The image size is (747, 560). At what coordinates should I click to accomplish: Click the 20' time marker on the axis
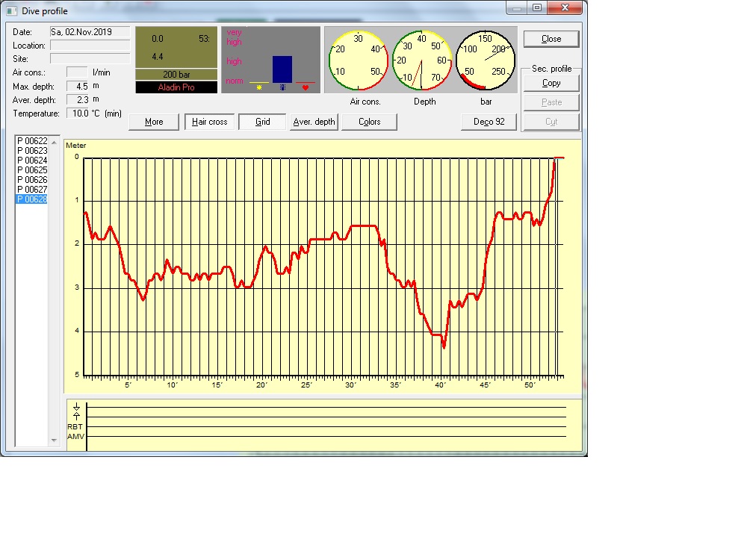pos(261,385)
